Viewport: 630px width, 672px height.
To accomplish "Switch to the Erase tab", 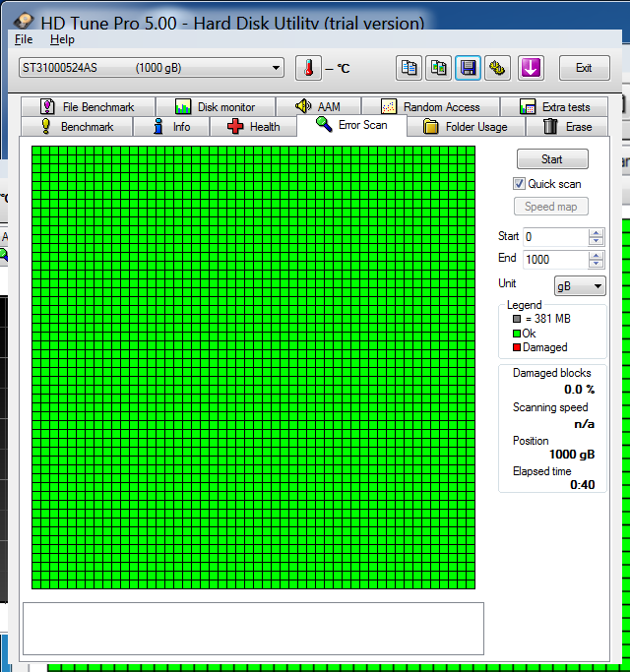I will tap(567, 127).
